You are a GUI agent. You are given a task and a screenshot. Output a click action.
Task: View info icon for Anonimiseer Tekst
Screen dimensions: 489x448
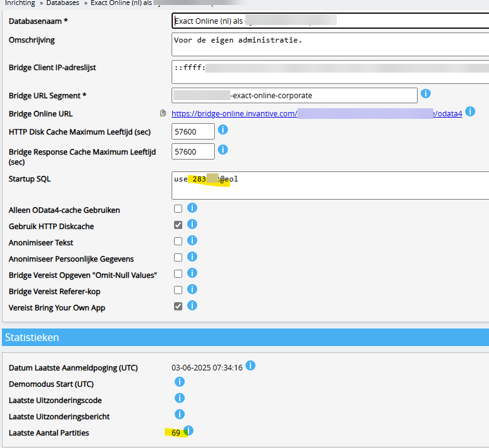192,240
